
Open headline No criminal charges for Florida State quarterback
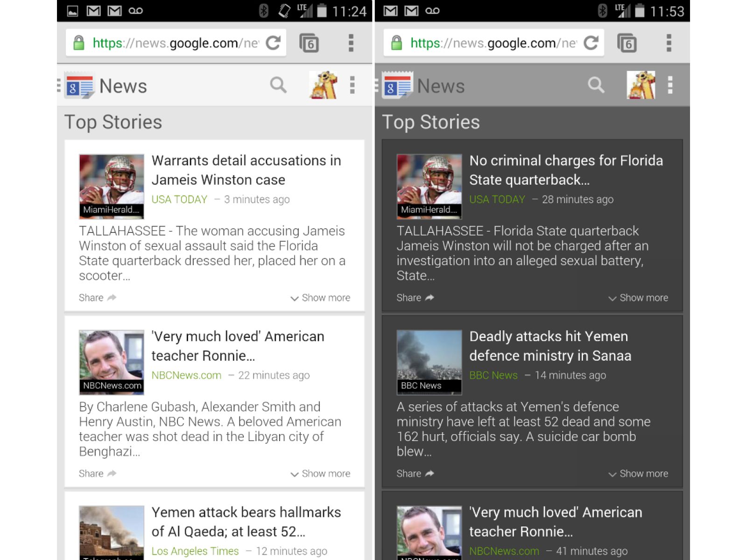click(x=566, y=170)
